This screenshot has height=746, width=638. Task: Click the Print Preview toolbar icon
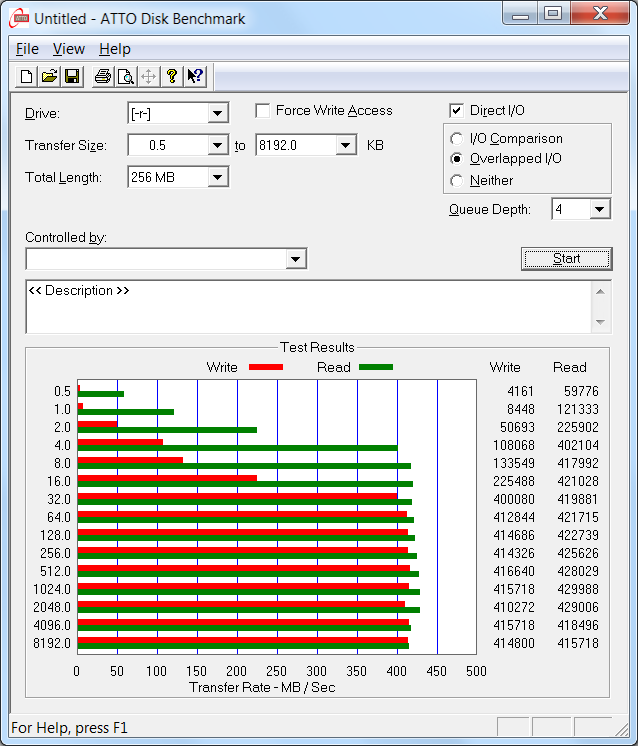point(126,77)
